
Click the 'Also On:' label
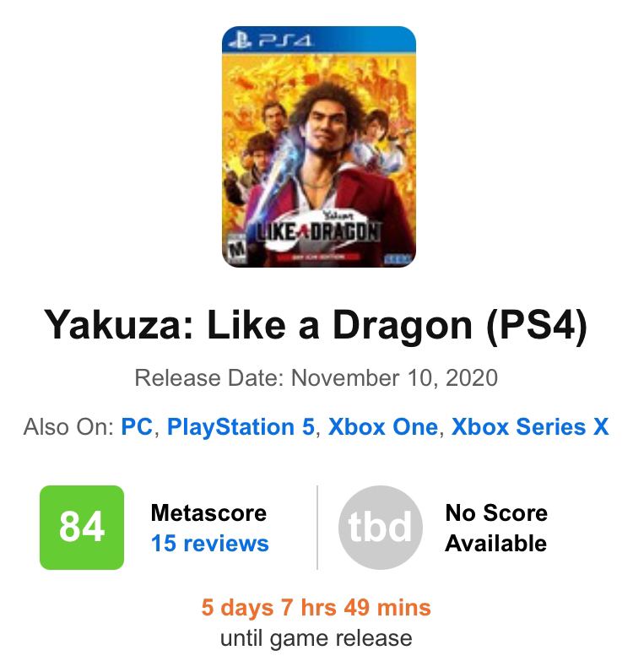69,426
